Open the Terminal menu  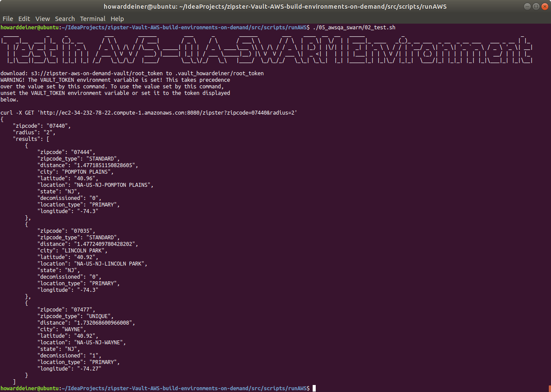(x=93, y=19)
